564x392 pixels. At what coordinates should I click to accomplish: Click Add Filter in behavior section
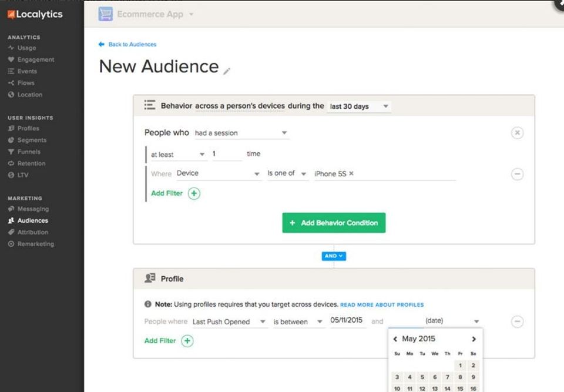167,193
